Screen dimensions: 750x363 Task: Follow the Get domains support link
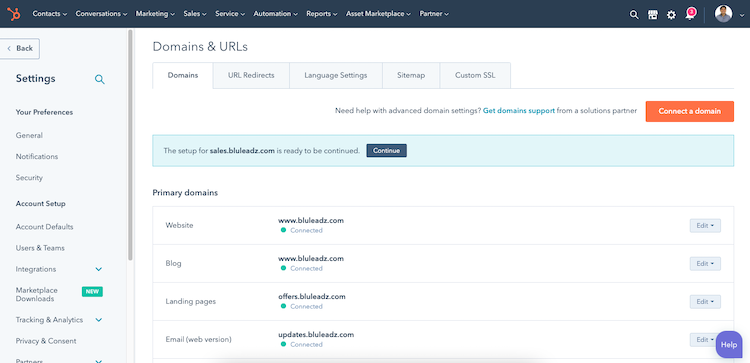click(x=519, y=110)
